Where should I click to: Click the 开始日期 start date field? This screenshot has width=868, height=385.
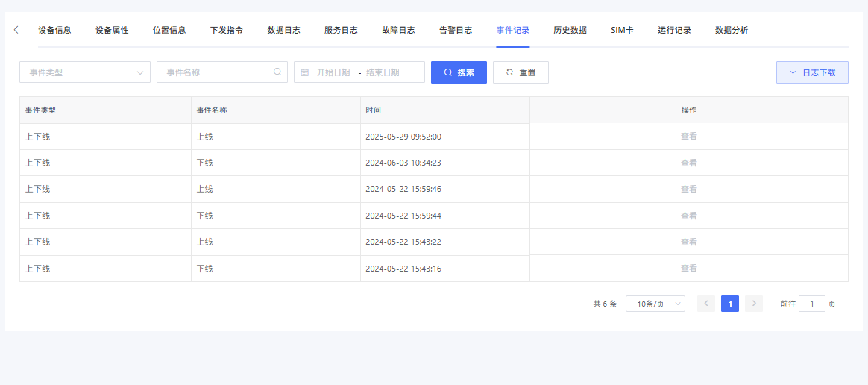click(x=333, y=72)
